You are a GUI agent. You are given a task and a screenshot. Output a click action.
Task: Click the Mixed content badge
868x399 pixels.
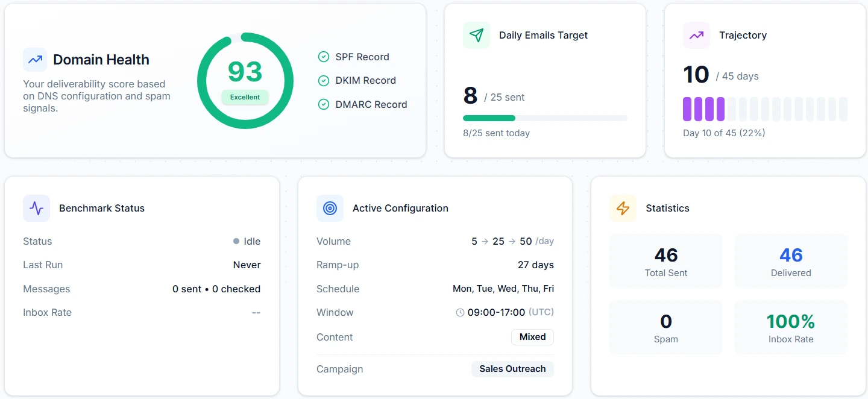pos(532,337)
